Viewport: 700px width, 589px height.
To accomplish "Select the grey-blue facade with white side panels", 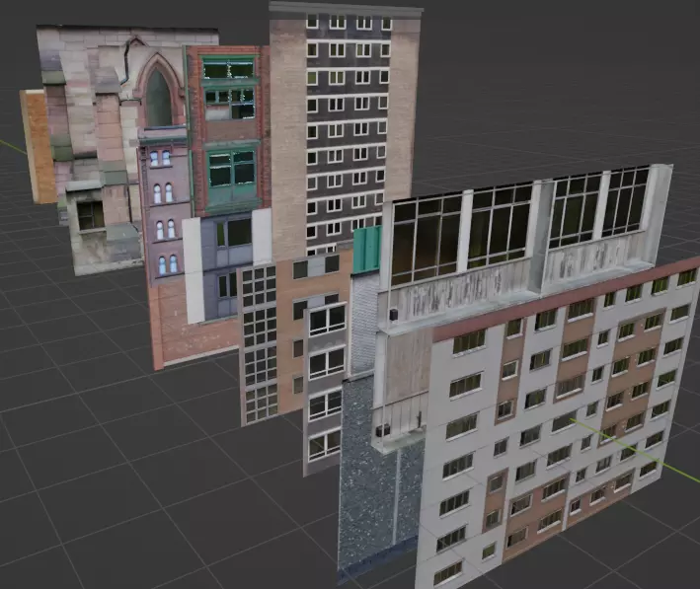I will (x=227, y=265).
